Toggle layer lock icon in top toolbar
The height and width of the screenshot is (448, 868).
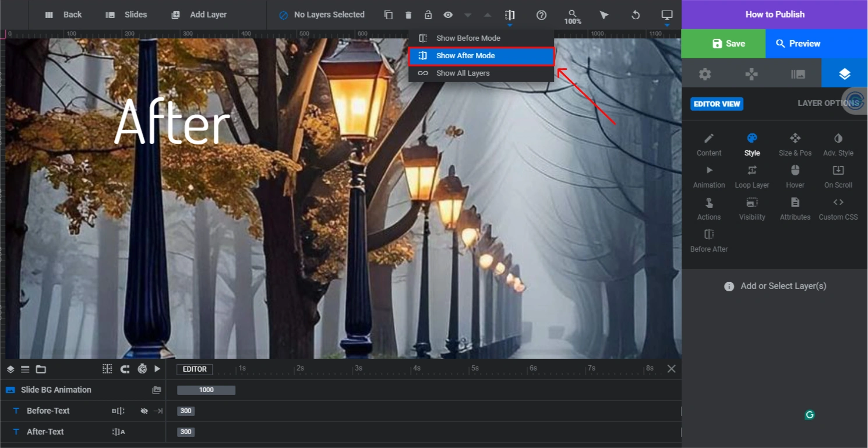tap(428, 15)
